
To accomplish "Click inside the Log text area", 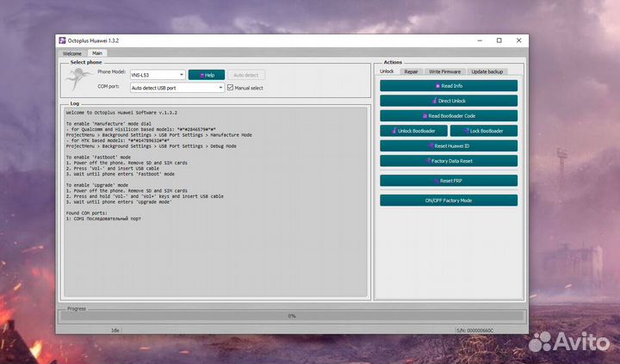I will click(x=215, y=201).
